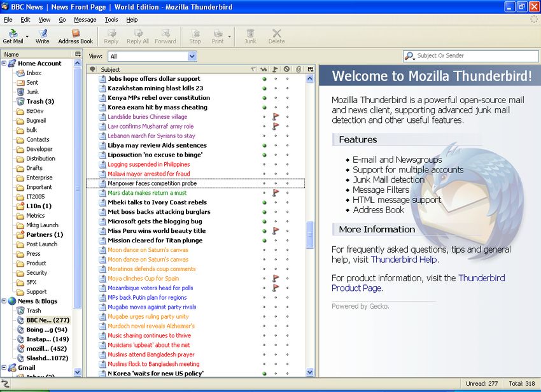Toggle flag on Moya clinches Cup for Spain

click(276, 278)
